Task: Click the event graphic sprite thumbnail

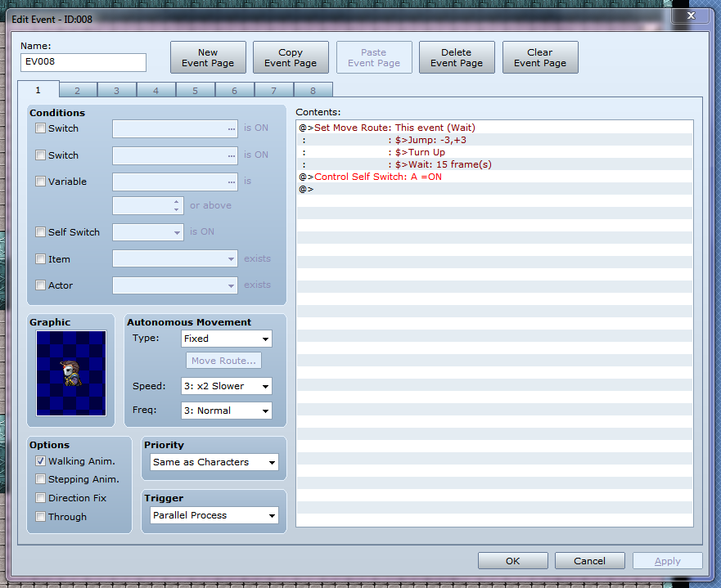Action: pos(71,373)
